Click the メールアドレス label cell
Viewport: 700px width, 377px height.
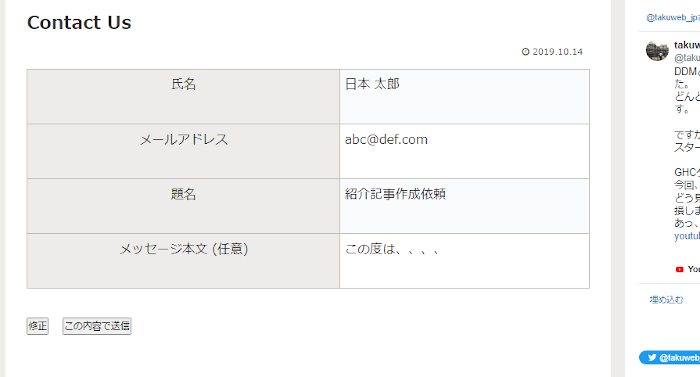[183, 151]
